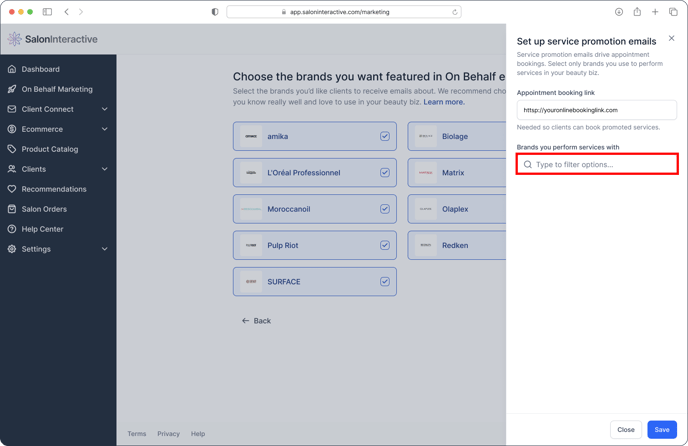Click the browser share icon
This screenshot has height=446, width=688.
click(637, 12)
